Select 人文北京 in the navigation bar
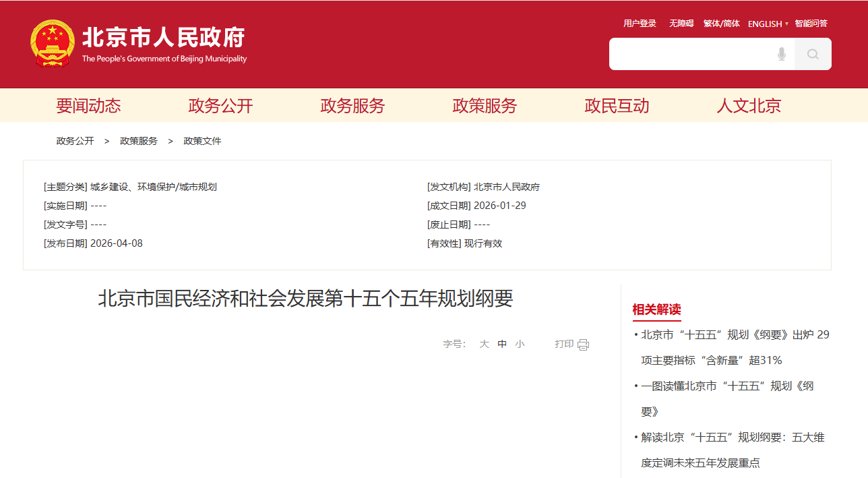868x478 pixels. click(749, 106)
